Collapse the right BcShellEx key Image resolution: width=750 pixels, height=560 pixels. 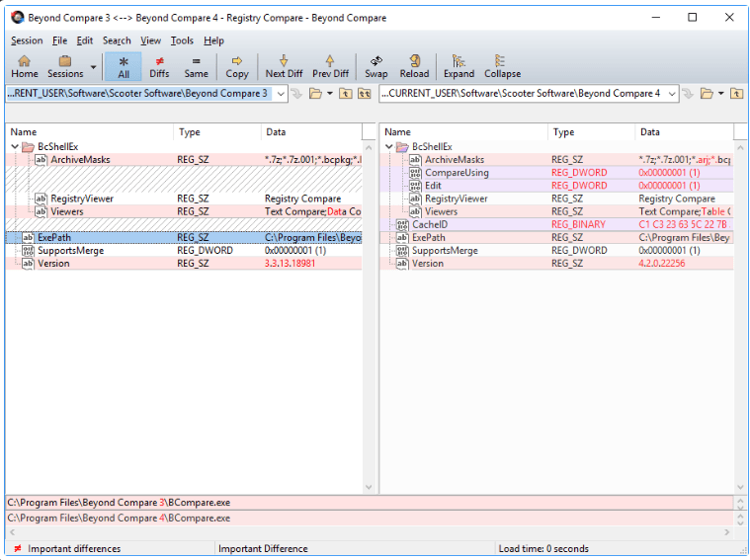point(389,146)
